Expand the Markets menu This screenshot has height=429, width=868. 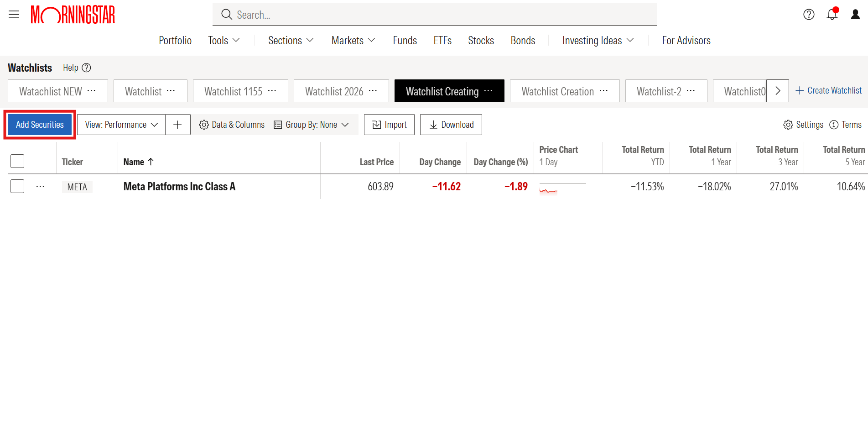point(353,40)
